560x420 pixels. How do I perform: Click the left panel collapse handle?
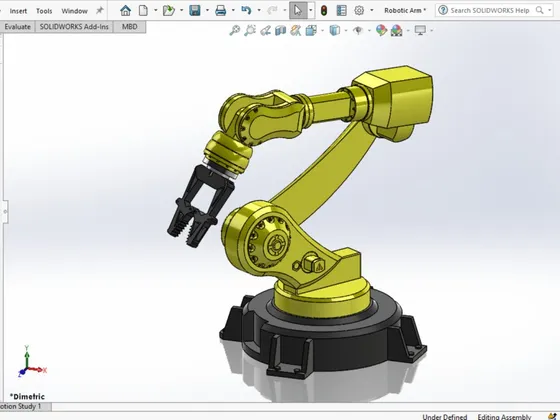pos(5,211)
